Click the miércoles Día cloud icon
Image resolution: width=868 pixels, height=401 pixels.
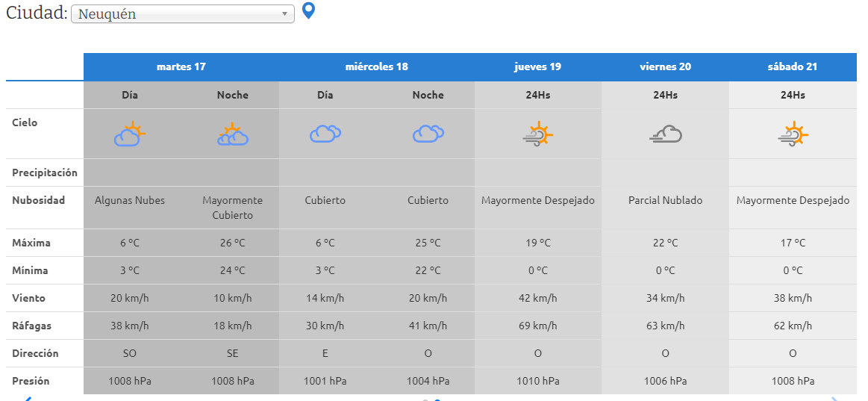pos(325,134)
